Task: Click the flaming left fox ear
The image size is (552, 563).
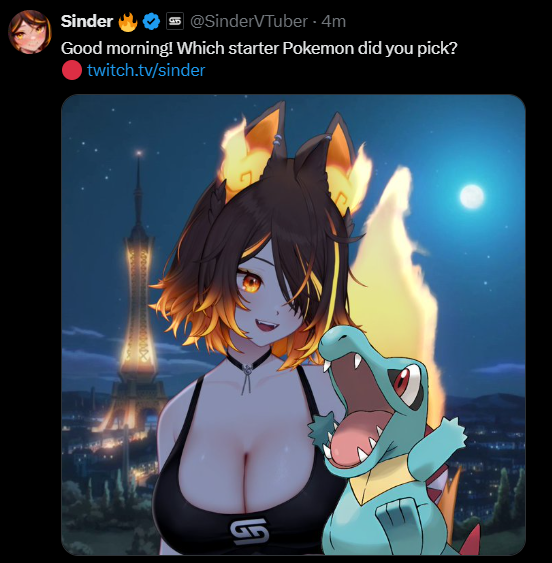Action: pyautogui.click(x=253, y=149)
